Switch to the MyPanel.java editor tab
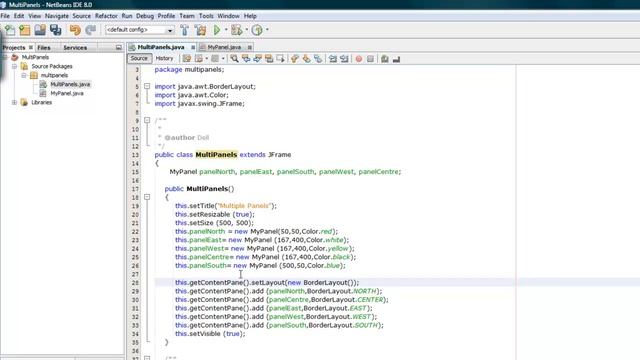Image resolution: width=640 pixels, height=360 pixels. pyautogui.click(x=224, y=47)
